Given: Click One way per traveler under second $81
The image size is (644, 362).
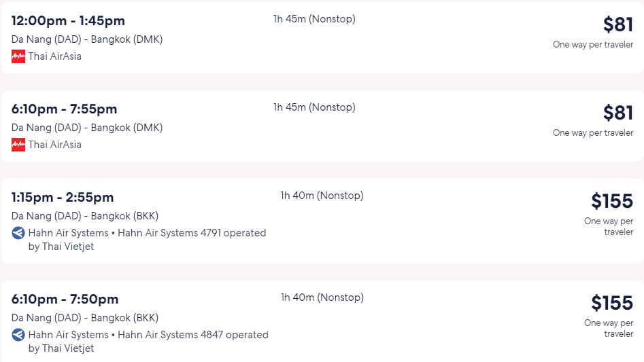Looking at the screenshot, I should point(593,133).
